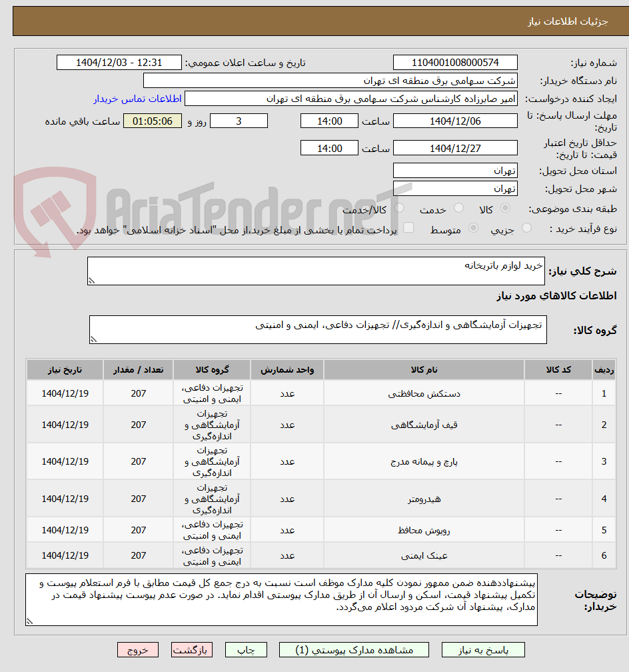The height and width of the screenshot is (672, 629).
Task: Click unit عدد in عینک ایمنی row
Action: 287,555
